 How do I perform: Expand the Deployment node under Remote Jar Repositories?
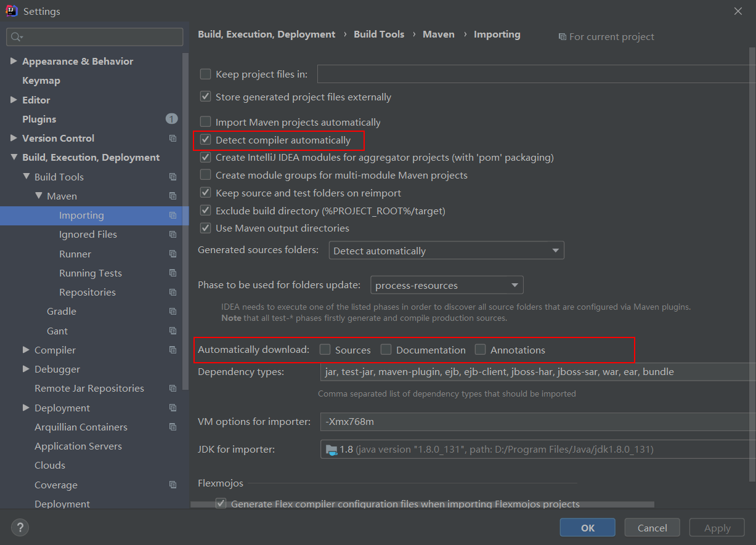tap(26, 408)
